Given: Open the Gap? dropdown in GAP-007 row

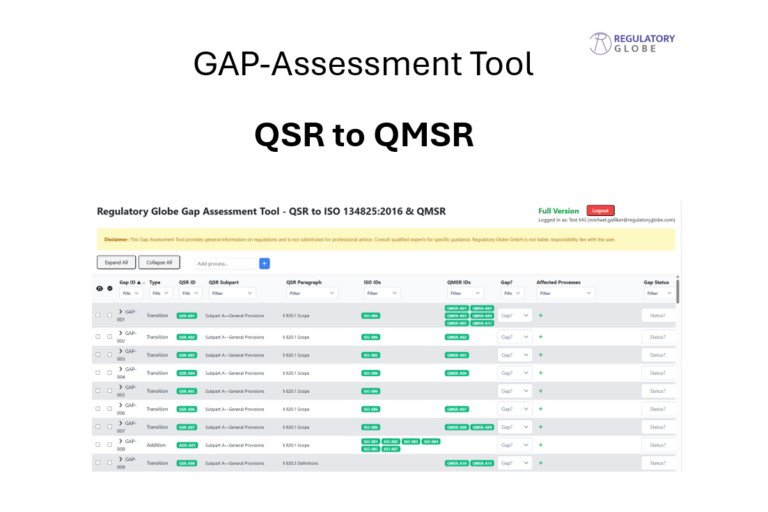Looking at the screenshot, I should pyautogui.click(x=514, y=427).
